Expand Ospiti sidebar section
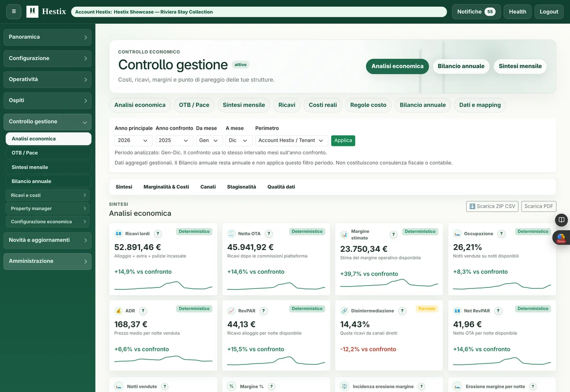 click(47, 101)
